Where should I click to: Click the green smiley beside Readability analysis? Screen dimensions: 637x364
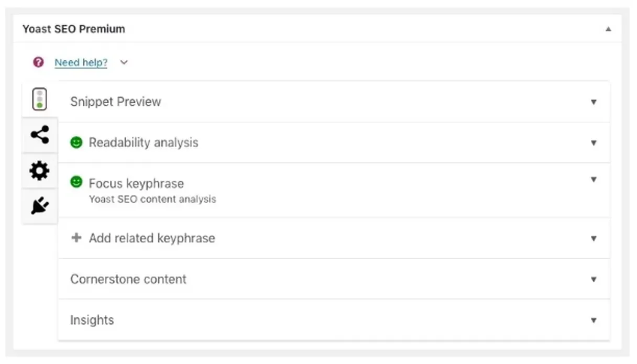point(76,142)
